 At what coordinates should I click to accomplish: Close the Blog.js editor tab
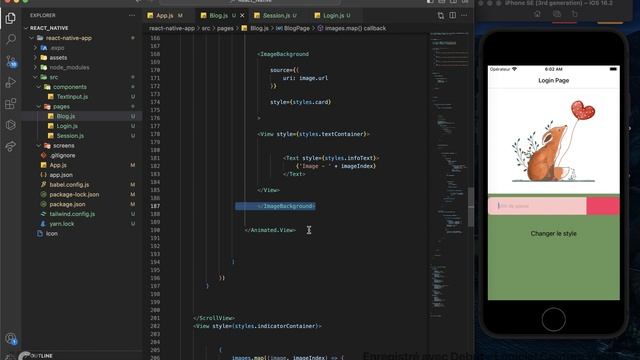242,16
